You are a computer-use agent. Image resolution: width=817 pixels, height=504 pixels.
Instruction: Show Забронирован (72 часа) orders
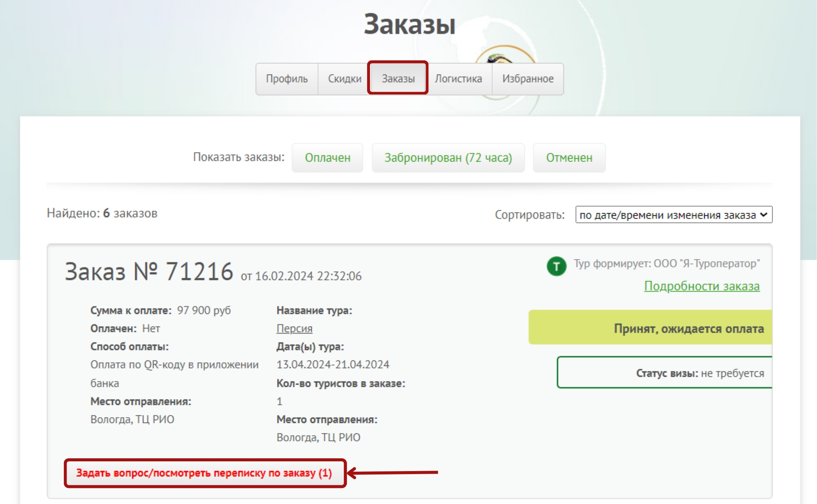(448, 158)
